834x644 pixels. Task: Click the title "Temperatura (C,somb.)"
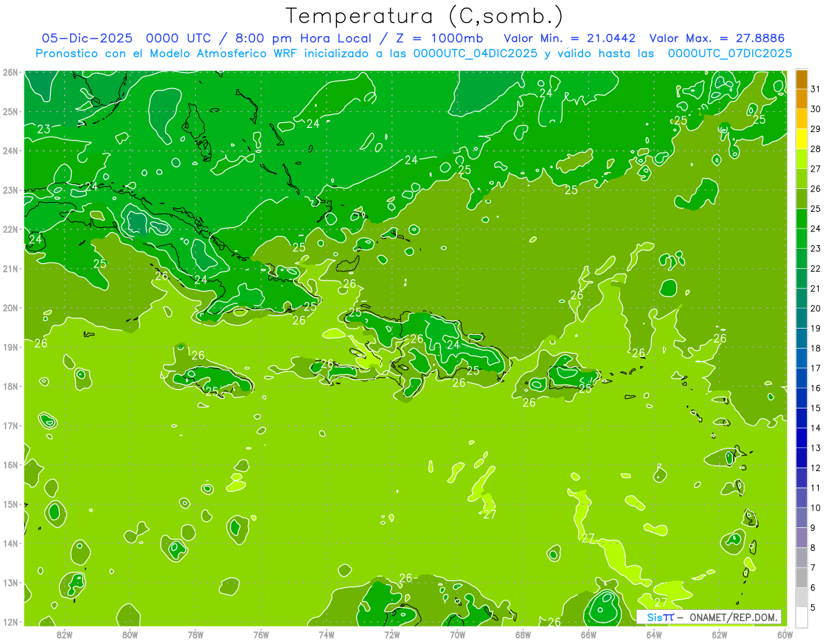pyautogui.click(x=425, y=16)
